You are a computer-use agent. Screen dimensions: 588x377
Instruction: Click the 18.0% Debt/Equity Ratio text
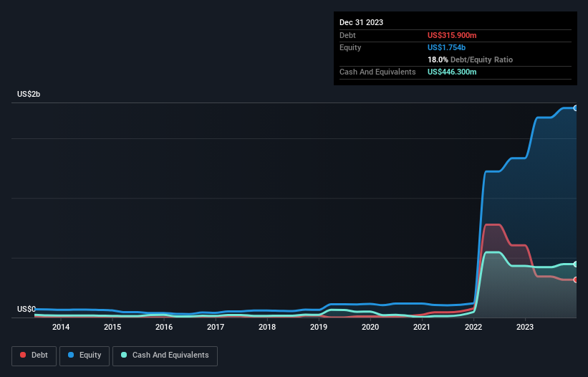pos(470,59)
